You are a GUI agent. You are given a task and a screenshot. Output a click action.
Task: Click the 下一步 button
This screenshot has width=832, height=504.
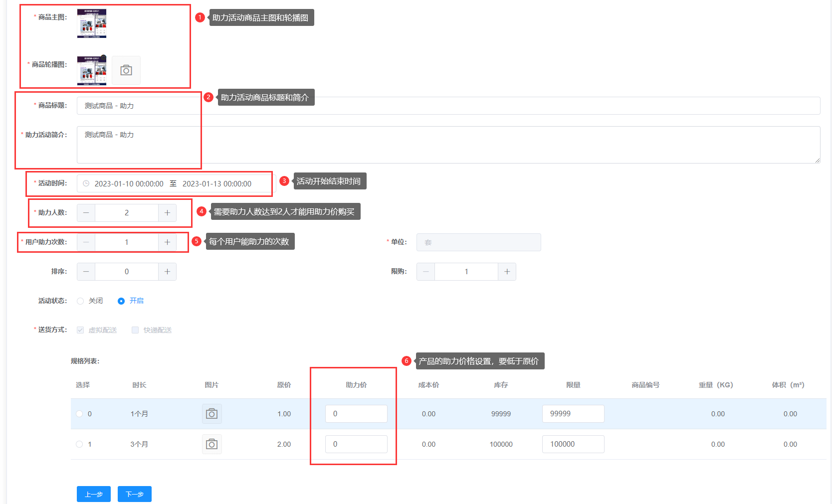click(135, 494)
